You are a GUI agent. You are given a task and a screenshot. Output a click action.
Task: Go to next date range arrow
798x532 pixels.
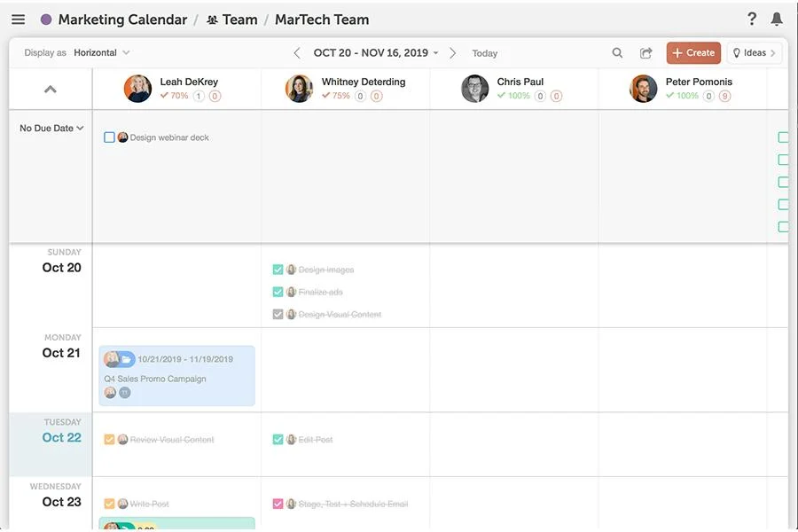(452, 53)
